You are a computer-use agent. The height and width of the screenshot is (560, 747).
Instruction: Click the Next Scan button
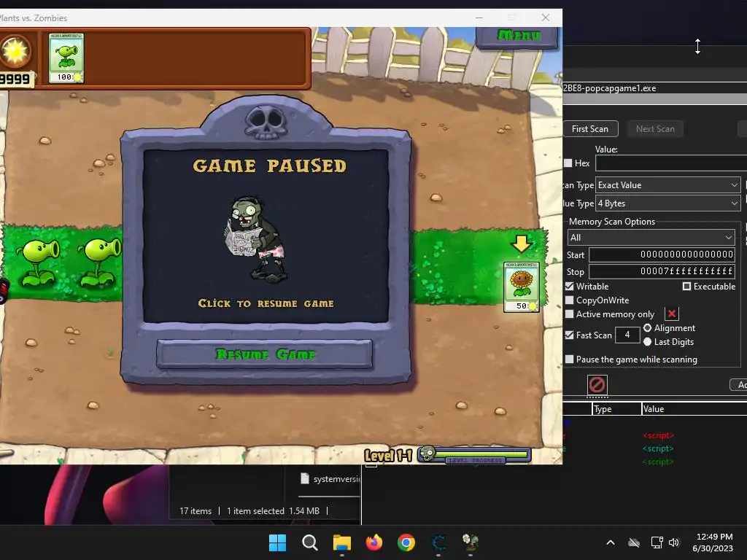(655, 128)
